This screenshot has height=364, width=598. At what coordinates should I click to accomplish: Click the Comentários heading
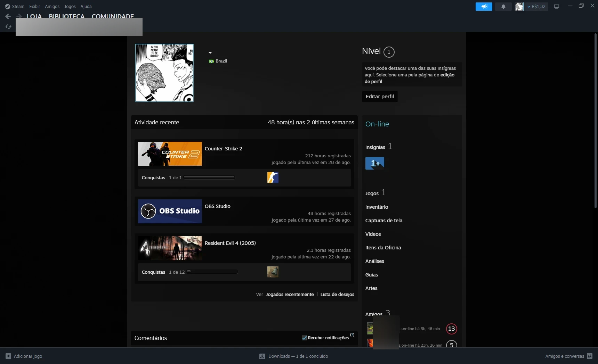pyautogui.click(x=151, y=338)
